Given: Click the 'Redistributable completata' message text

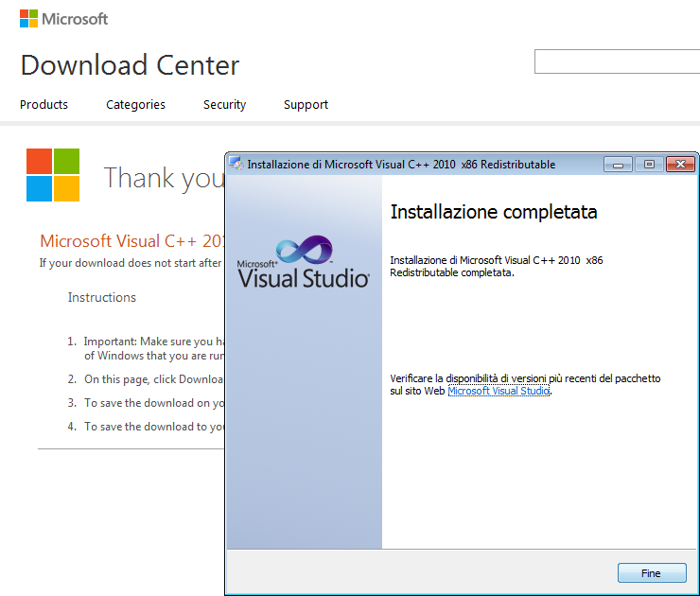Looking at the screenshot, I should point(497,267).
